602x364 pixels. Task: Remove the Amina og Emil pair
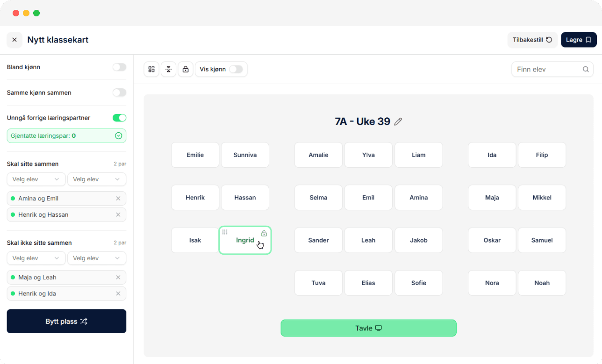click(118, 199)
